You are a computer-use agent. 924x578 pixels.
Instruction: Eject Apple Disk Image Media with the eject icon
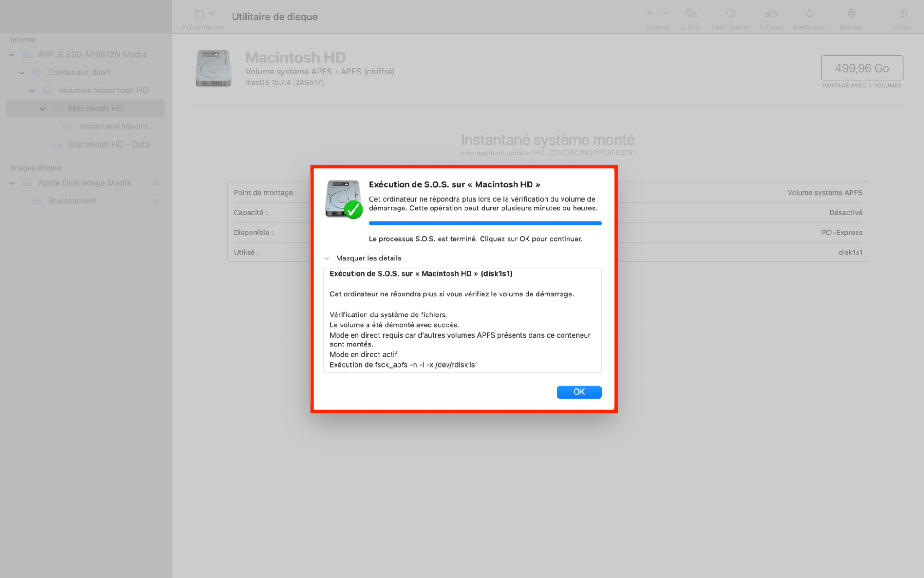point(156,183)
